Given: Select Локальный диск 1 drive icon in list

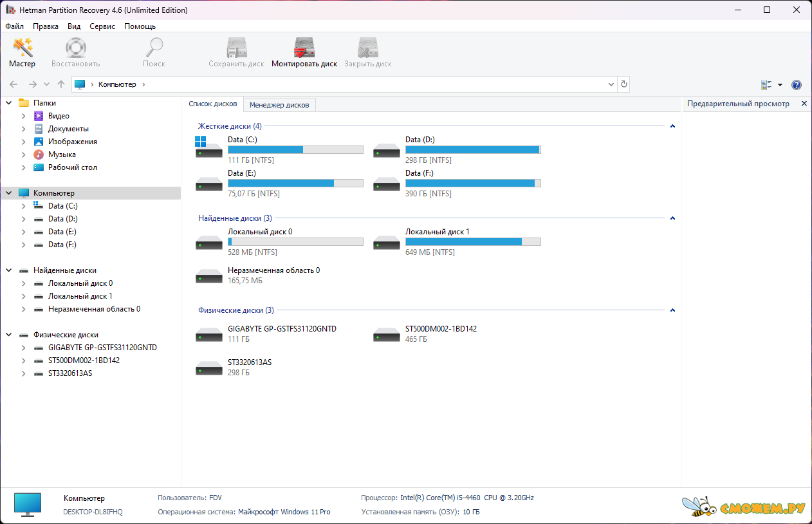Looking at the screenshot, I should tap(387, 243).
